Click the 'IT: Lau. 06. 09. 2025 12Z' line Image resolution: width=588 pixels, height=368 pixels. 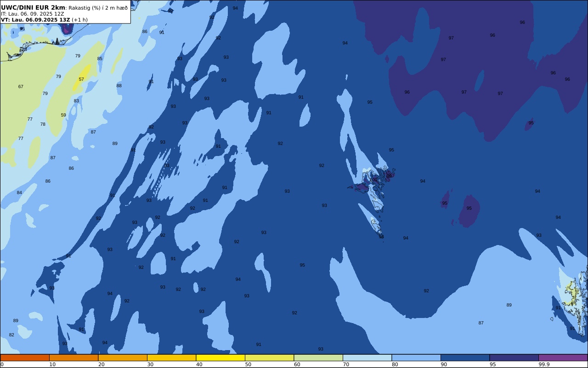click(33, 14)
